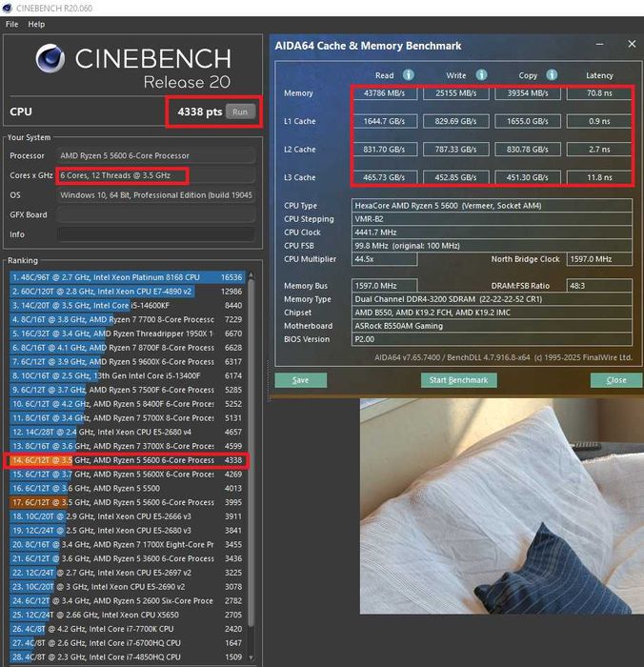Image resolution: width=644 pixels, height=667 pixels.
Task: Click the Motherboard ASRock B550AM Gaming field
Action: [492, 326]
